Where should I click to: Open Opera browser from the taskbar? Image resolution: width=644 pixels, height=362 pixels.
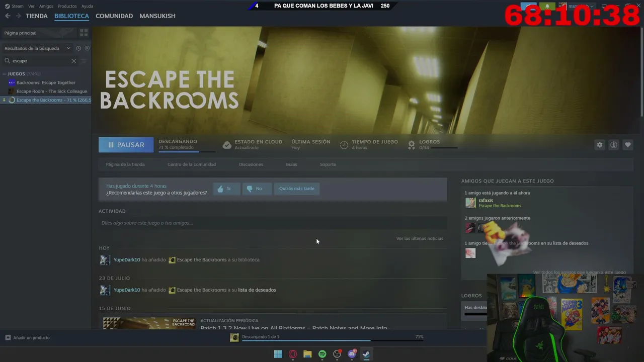pos(293,354)
